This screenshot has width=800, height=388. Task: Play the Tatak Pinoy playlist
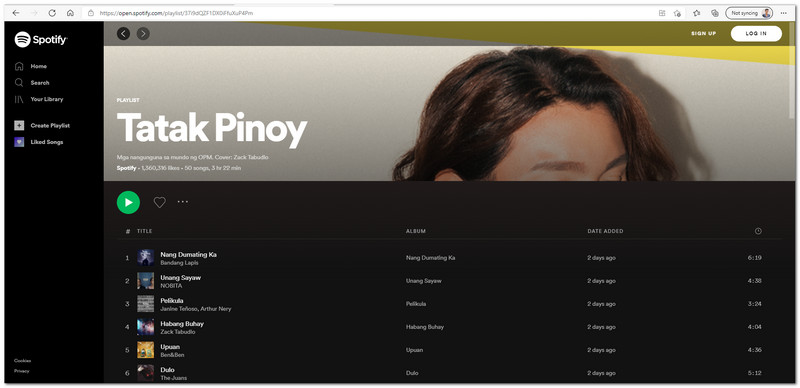(x=128, y=202)
